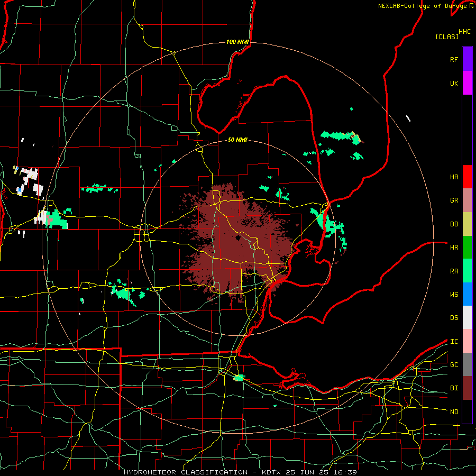The height and width of the screenshot is (476, 476).
Task: Select the light pink IC legend swatch
Action: [467, 341]
